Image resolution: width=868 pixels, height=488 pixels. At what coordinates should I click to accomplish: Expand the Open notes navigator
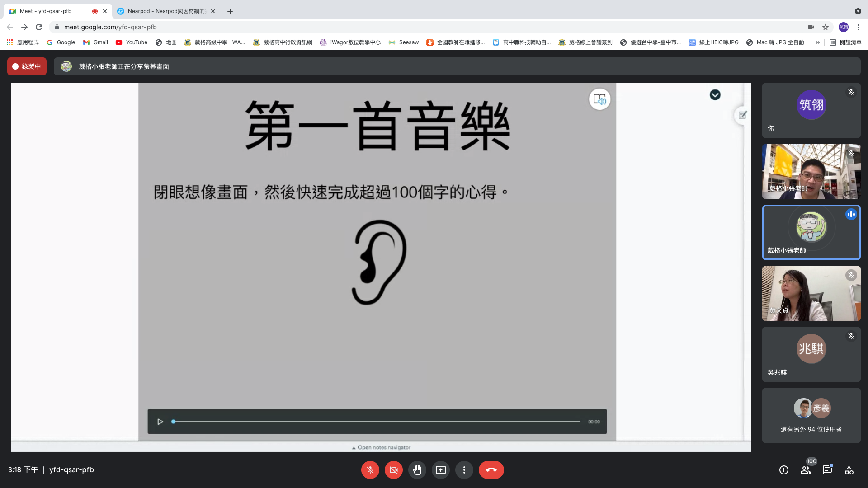[381, 447]
